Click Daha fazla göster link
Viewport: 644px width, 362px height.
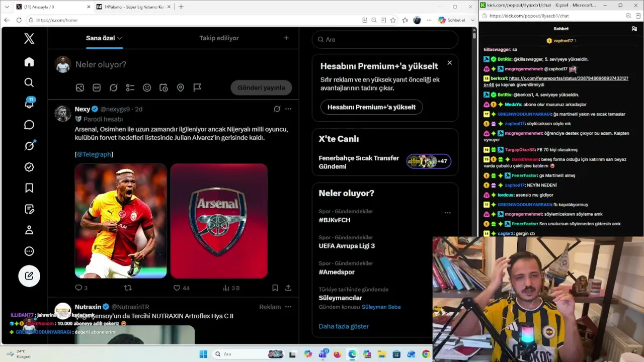coord(344,326)
